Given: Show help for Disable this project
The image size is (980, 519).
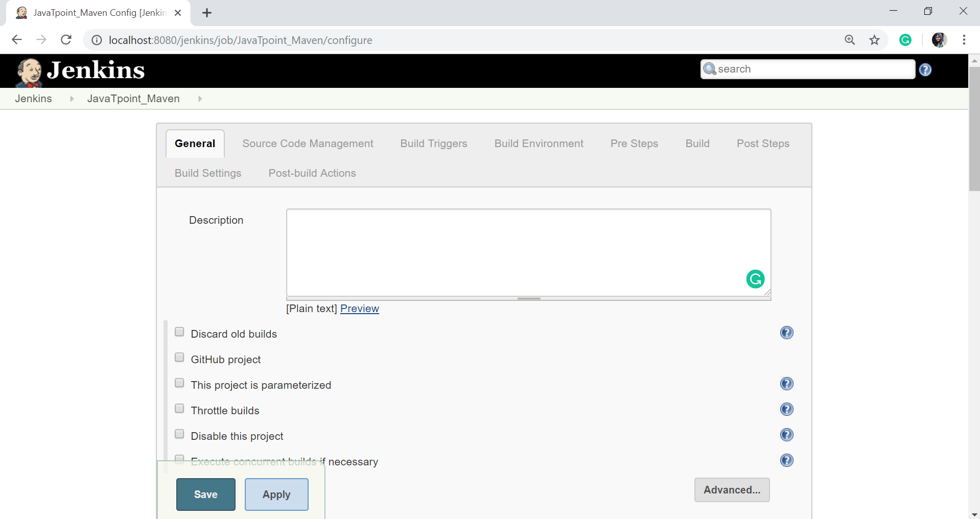Looking at the screenshot, I should click(786, 435).
